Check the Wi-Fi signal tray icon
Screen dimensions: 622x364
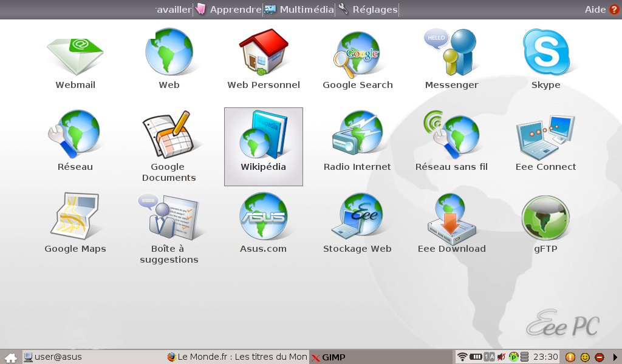(462, 357)
